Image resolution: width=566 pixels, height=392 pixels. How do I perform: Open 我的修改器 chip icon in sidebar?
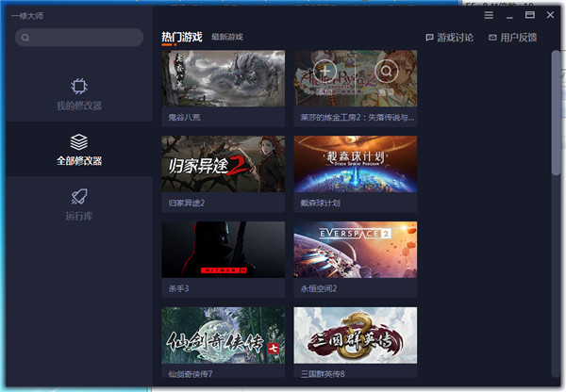click(79, 87)
